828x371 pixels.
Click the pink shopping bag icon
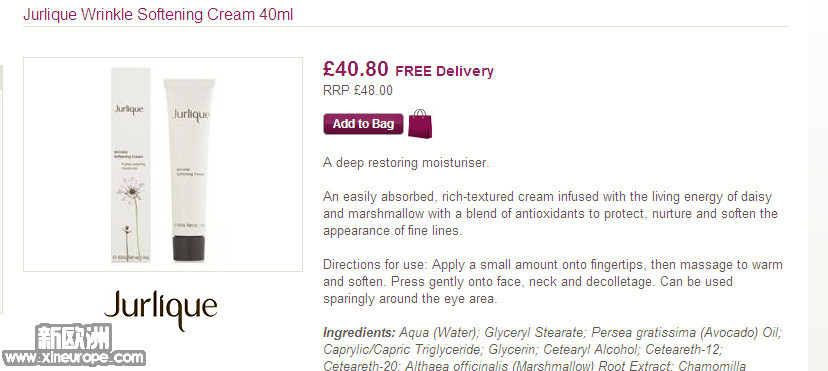tap(420, 124)
